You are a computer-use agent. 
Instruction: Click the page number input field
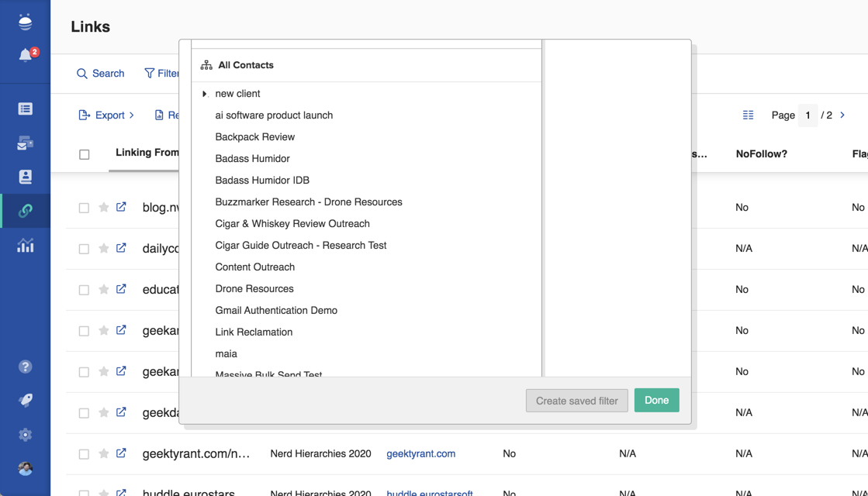(807, 115)
